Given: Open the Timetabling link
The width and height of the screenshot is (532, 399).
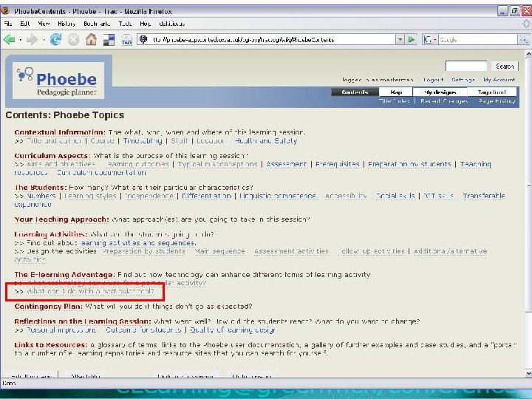Looking at the screenshot, I should pyautogui.click(x=143, y=140).
